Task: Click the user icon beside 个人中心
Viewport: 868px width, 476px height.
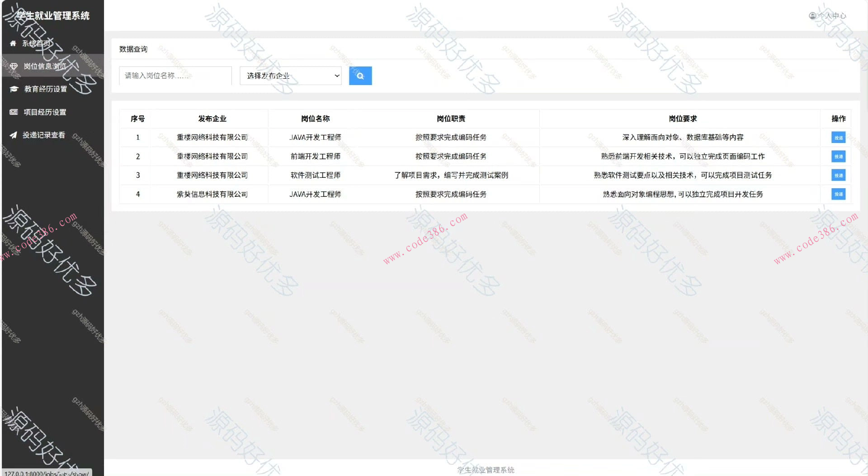Action: pos(812,16)
